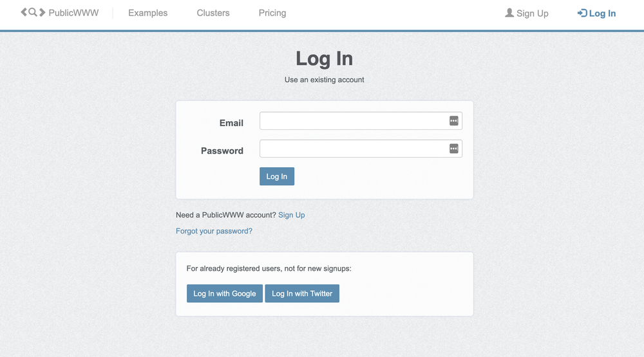Open Sign Up in the top navigation
The height and width of the screenshot is (357, 644).
(533, 14)
